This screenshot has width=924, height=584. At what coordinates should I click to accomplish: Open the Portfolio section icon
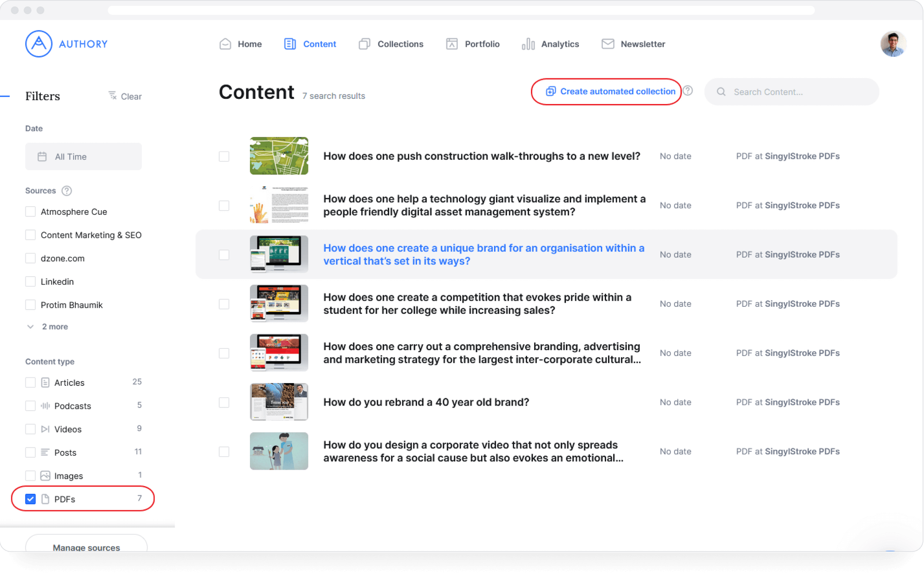click(451, 44)
